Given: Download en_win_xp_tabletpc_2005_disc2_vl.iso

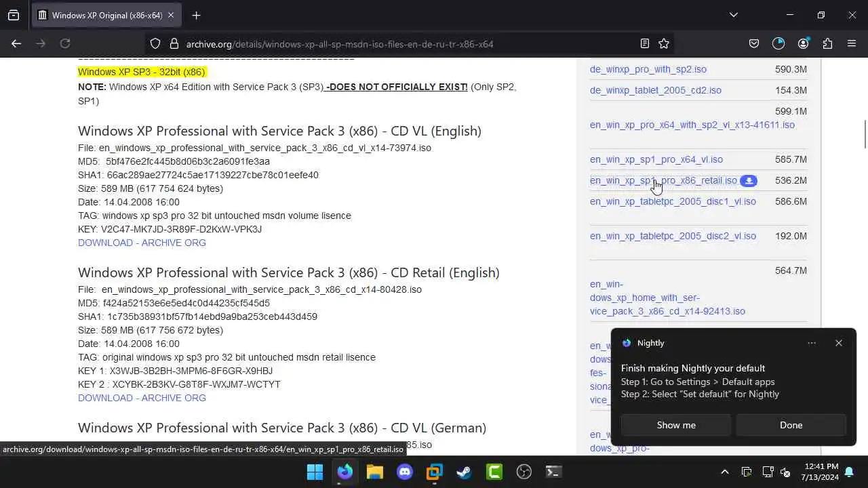Looking at the screenshot, I should pos(673,236).
